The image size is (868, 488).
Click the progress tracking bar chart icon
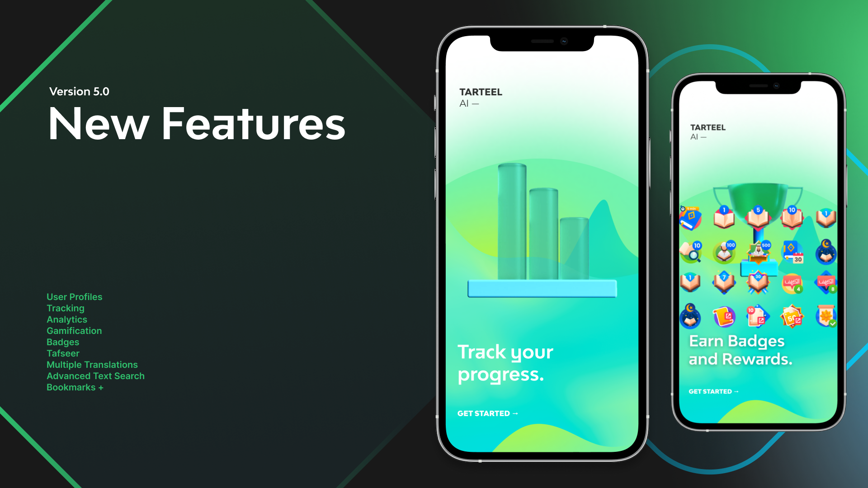tap(539, 232)
